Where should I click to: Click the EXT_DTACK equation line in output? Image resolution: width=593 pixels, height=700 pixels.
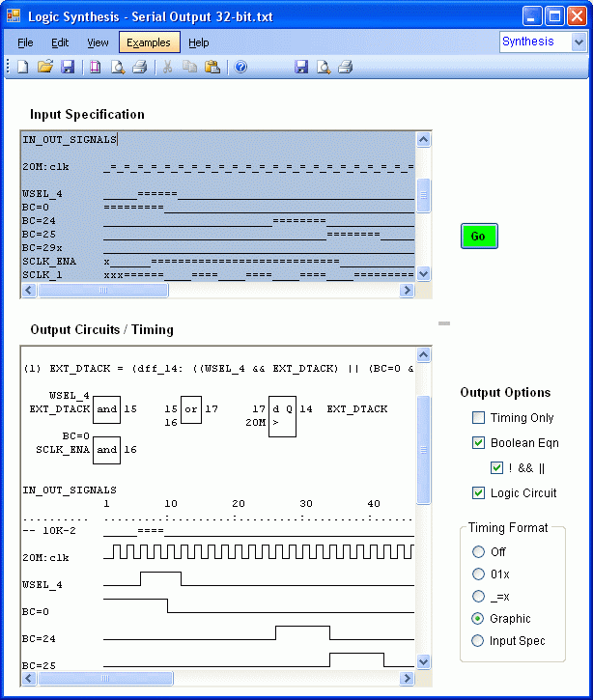tap(218, 369)
